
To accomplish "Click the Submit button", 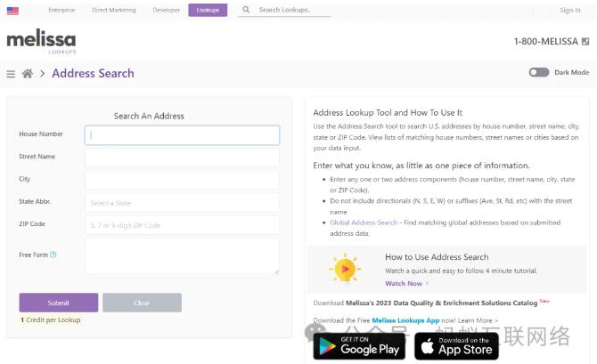I will 59,303.
